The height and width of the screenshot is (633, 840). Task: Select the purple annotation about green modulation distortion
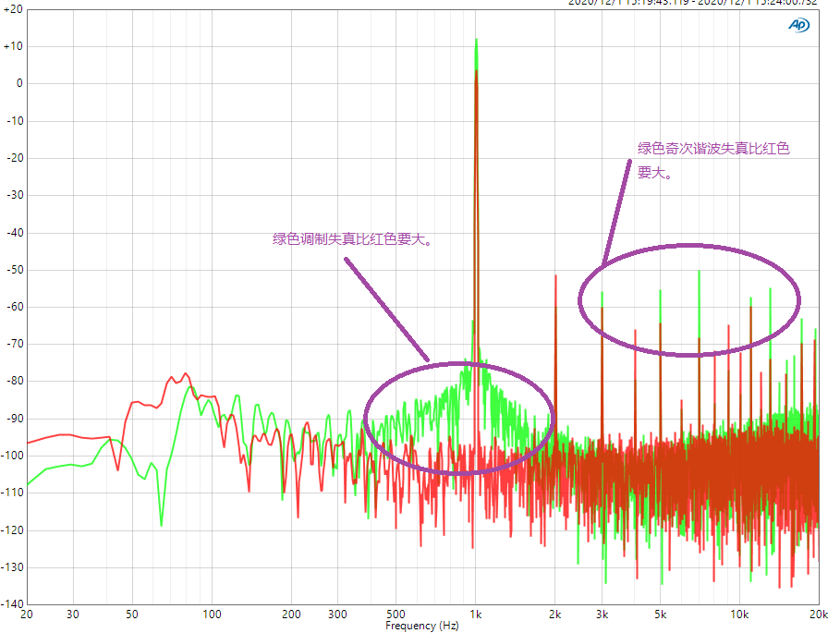352,238
